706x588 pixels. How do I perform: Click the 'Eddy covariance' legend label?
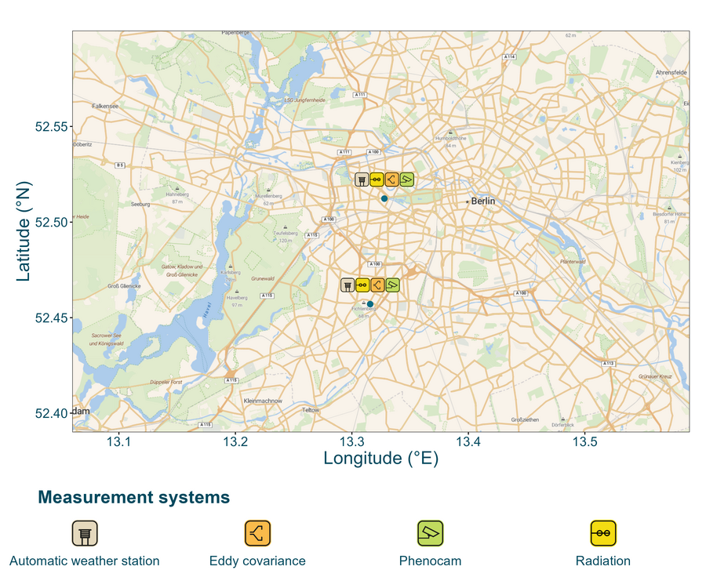[257, 561]
